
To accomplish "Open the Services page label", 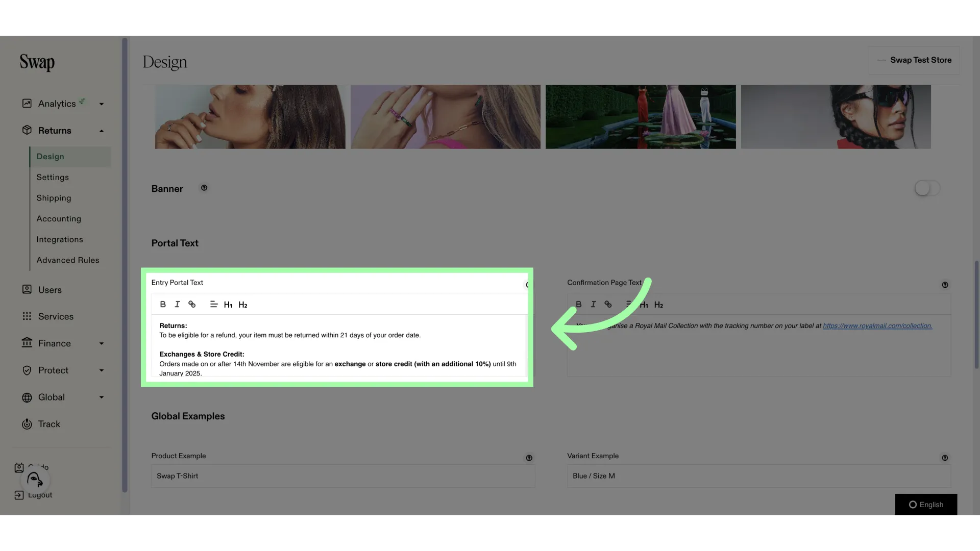I will (x=56, y=316).
